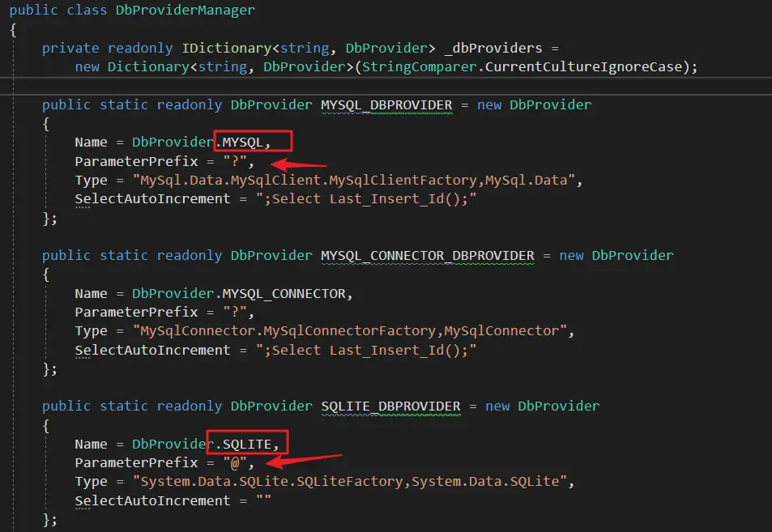The height and width of the screenshot is (532, 772).
Task: Click the StringComparer identifier
Action: tap(420, 67)
